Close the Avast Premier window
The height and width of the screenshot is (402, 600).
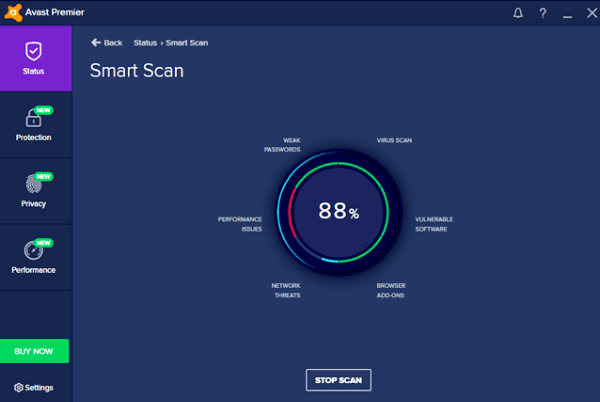592,13
